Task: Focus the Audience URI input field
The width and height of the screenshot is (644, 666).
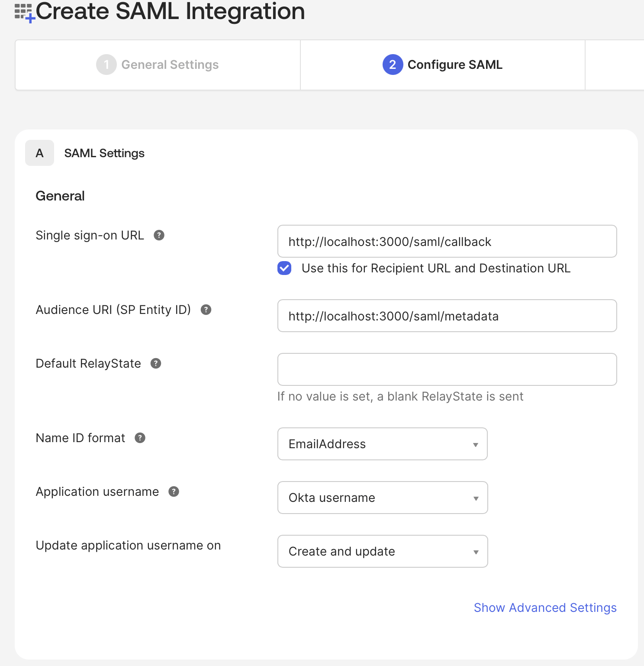Action: click(447, 316)
